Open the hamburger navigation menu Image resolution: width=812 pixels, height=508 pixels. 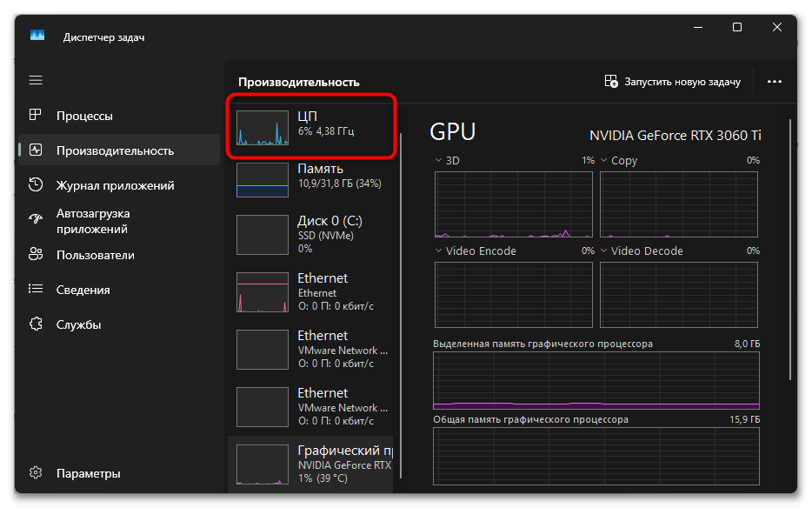(36, 80)
